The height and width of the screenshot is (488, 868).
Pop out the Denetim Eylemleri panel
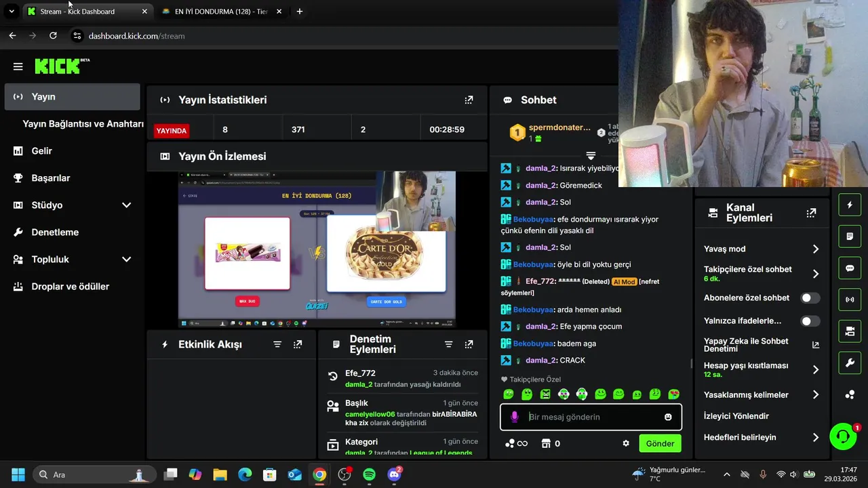(469, 344)
